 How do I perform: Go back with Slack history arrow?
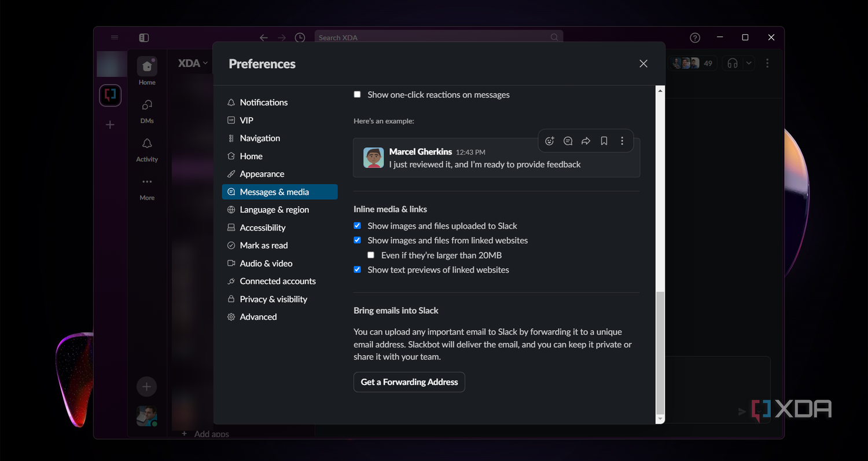click(264, 38)
